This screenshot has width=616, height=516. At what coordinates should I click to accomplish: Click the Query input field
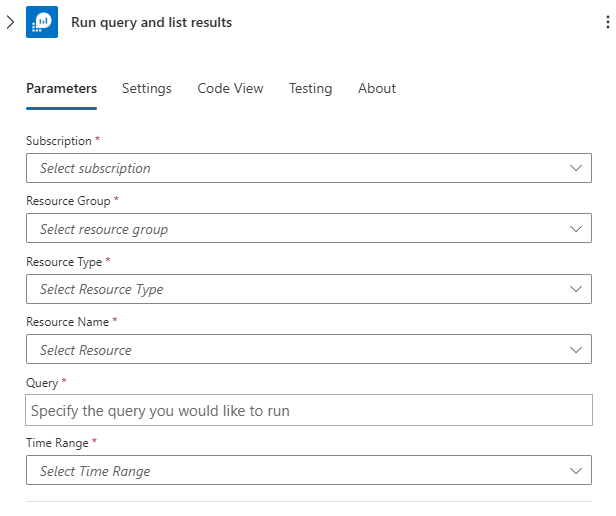308,410
